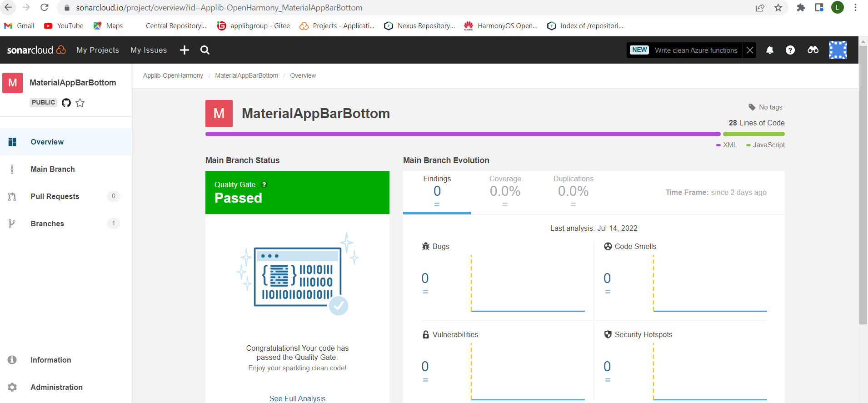
Task: Open the notifications bell icon
Action: 769,50
